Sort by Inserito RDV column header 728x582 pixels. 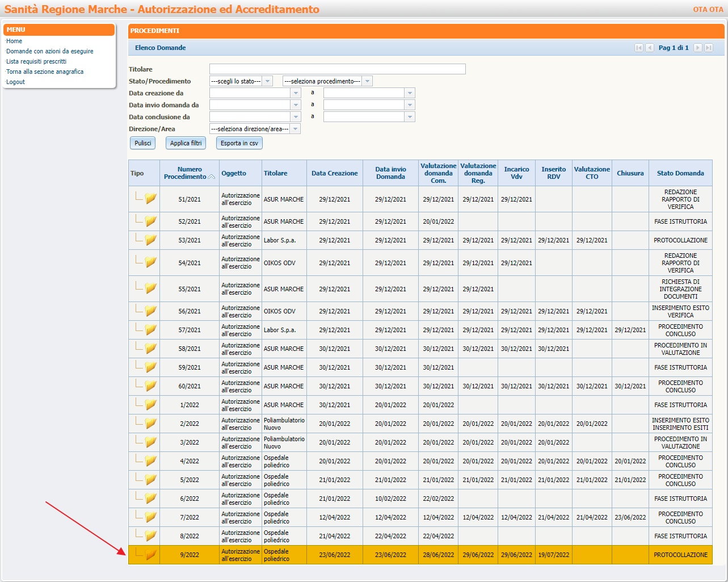coord(554,173)
